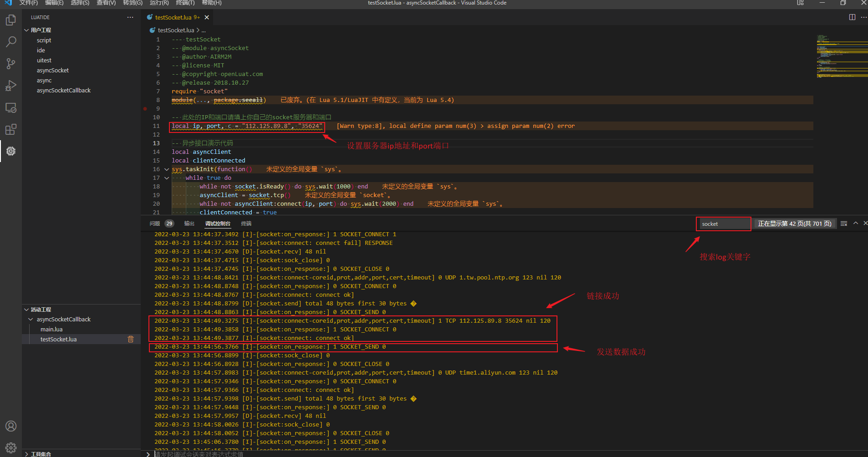The height and width of the screenshot is (457, 868).
Task: Select the LuatIDE chip icon in activity bar
Action: [x=10, y=151]
